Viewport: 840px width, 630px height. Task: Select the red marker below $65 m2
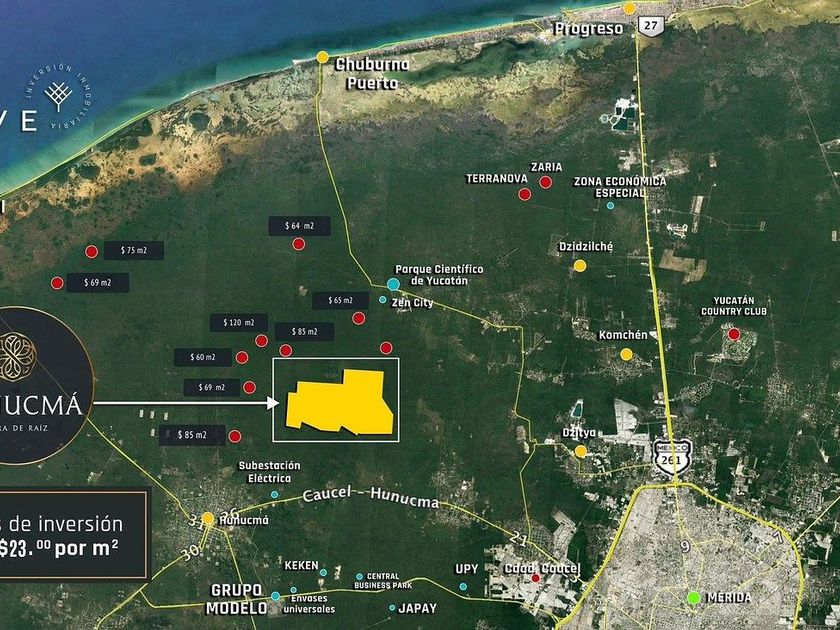(358, 318)
